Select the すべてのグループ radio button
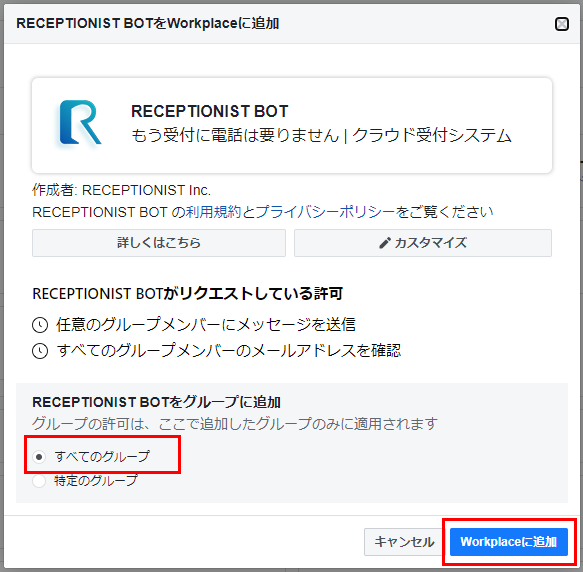The width and height of the screenshot is (583, 572). pyautogui.click(x=39, y=457)
